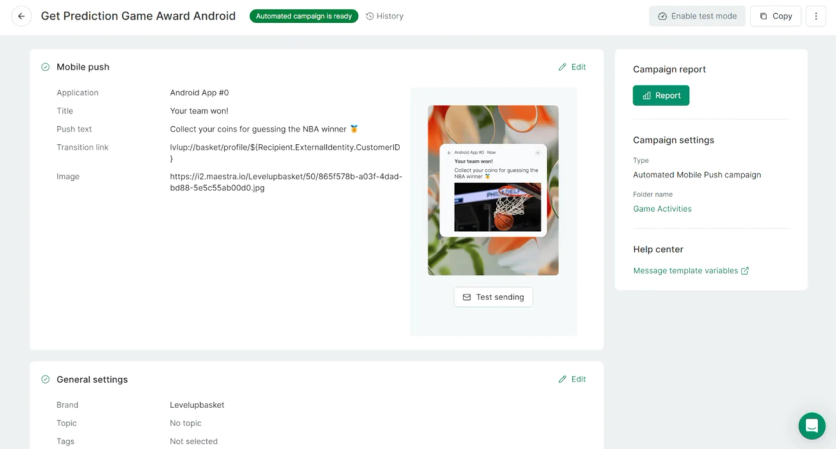Click the Get Prediction Game Award Android title

[138, 16]
